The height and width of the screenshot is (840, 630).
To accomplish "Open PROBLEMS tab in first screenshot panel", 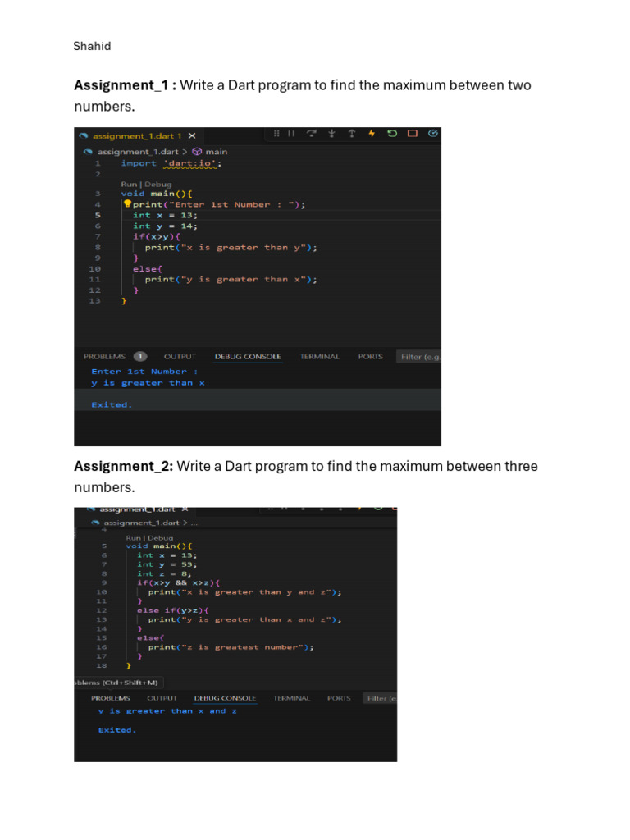I will tap(104, 356).
